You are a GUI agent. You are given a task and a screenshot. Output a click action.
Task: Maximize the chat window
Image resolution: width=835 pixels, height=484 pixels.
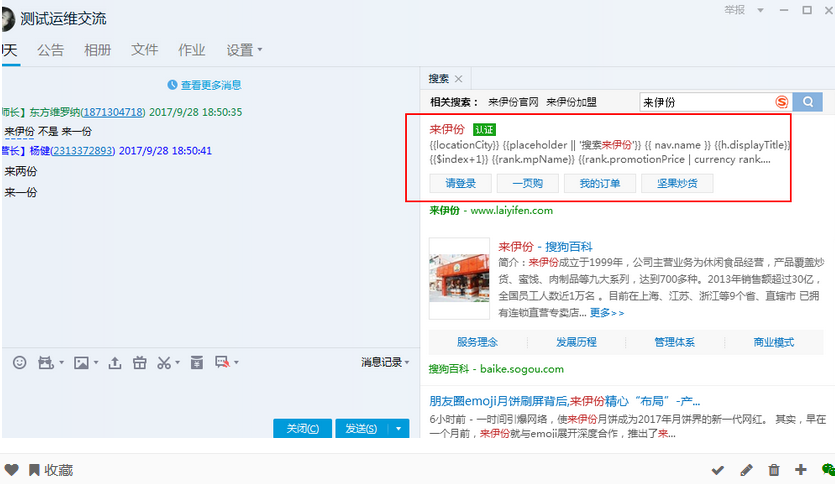[x=807, y=10]
